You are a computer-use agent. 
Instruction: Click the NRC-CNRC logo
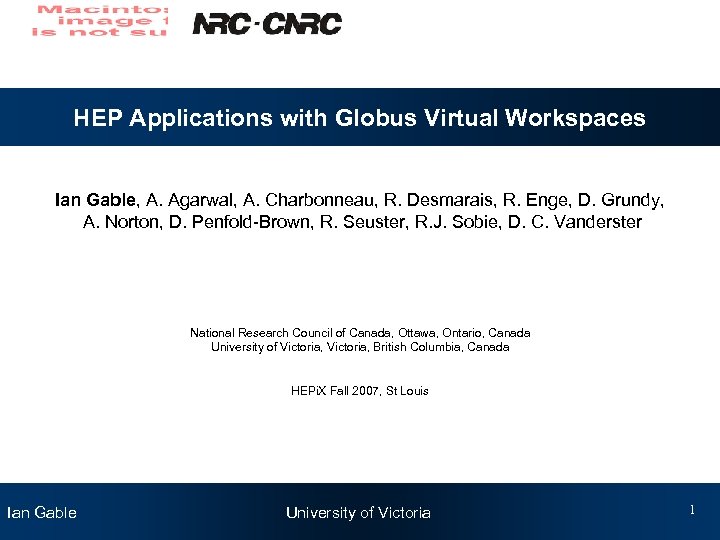pos(267,24)
